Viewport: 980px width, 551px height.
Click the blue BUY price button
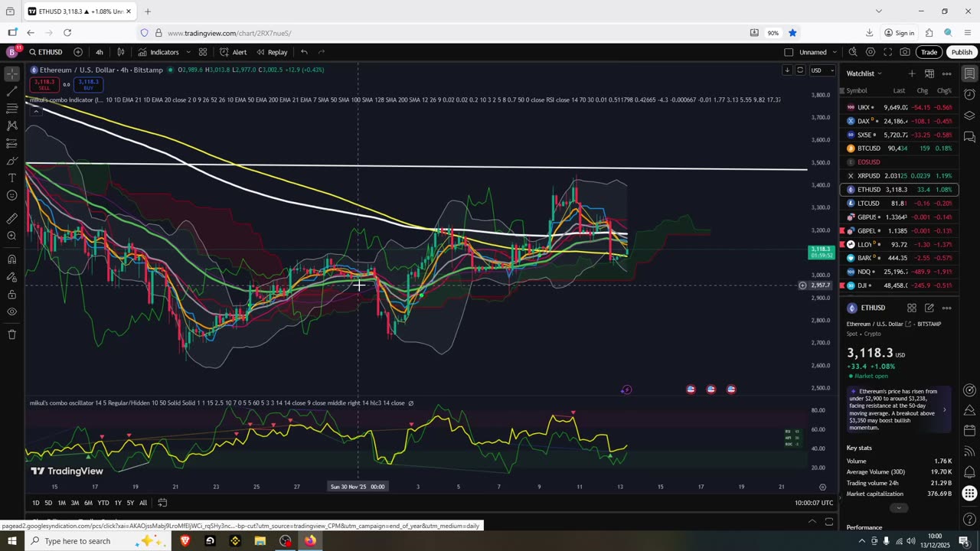(88, 84)
